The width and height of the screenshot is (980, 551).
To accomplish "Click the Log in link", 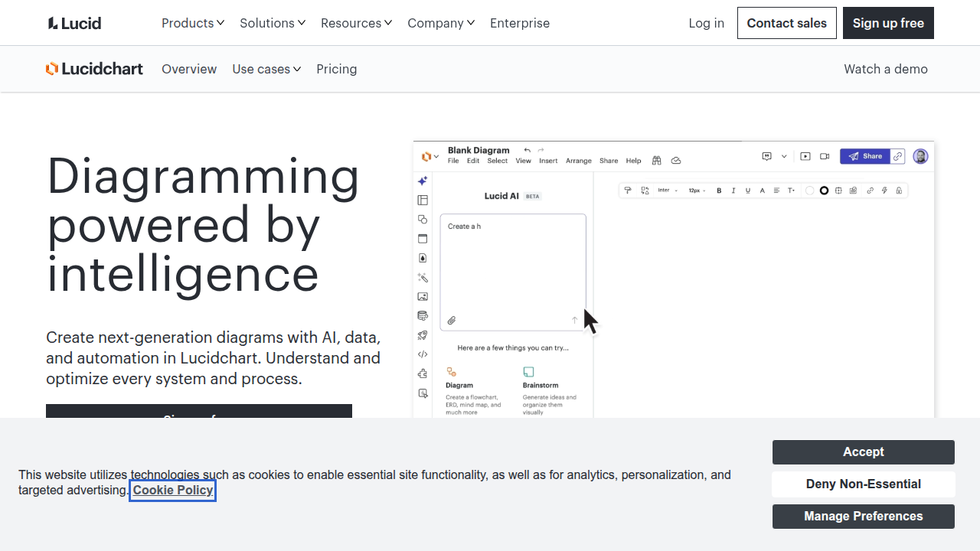I will [x=707, y=23].
